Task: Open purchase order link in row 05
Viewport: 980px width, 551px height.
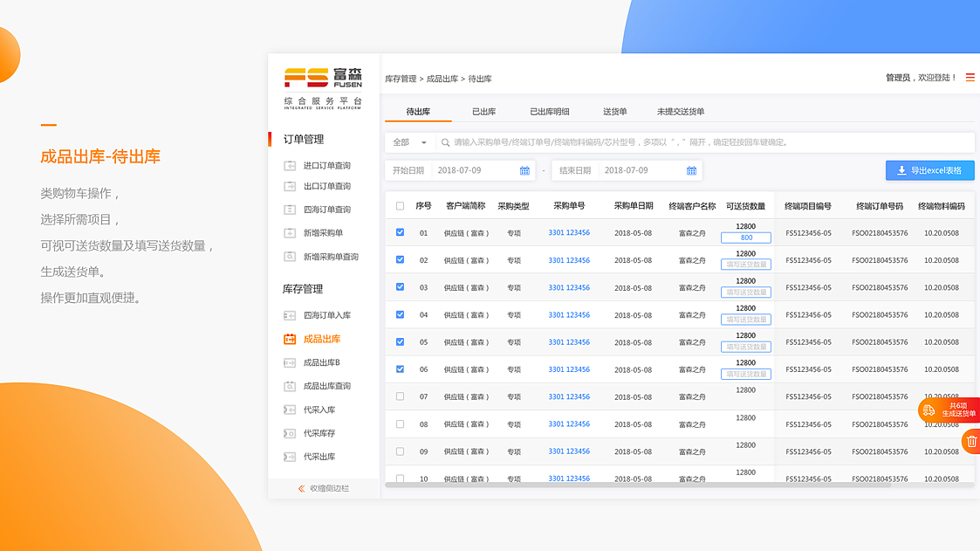Action: coord(569,342)
